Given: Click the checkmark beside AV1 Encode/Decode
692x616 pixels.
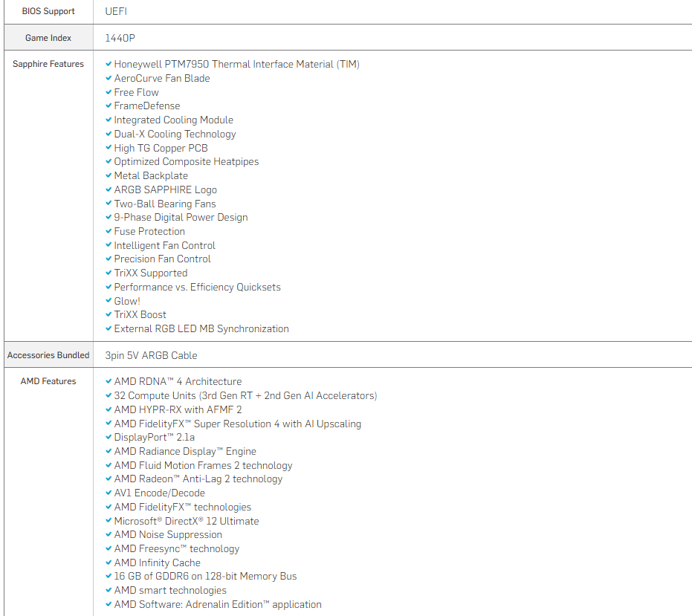Looking at the screenshot, I should click(109, 493).
